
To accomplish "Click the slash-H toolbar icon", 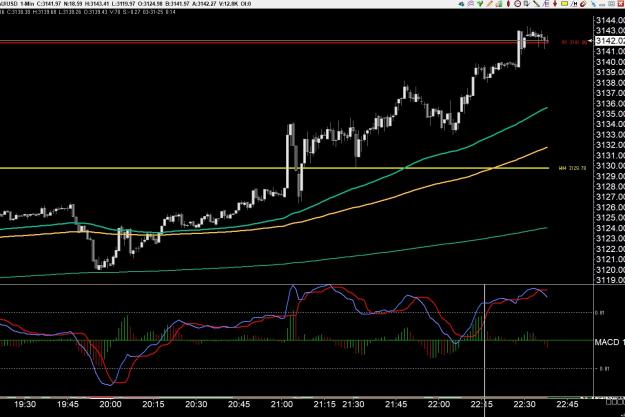I will click(x=574, y=4).
